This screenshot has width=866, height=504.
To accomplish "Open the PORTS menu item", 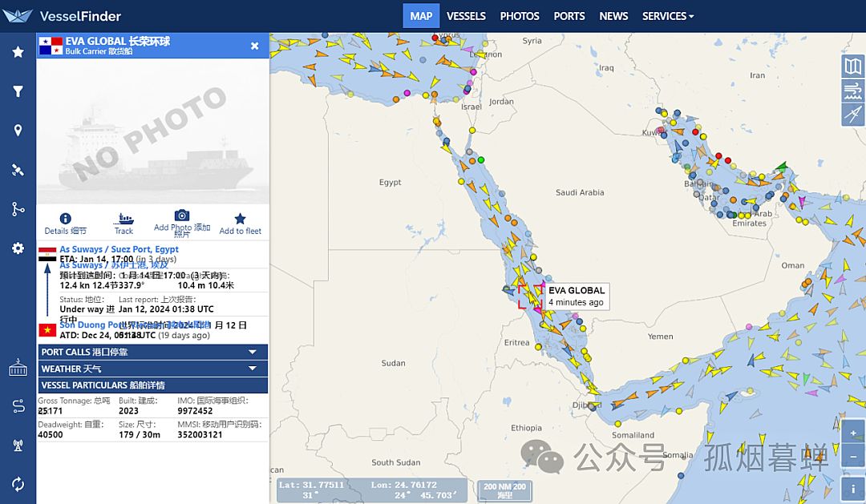I will 569,16.
